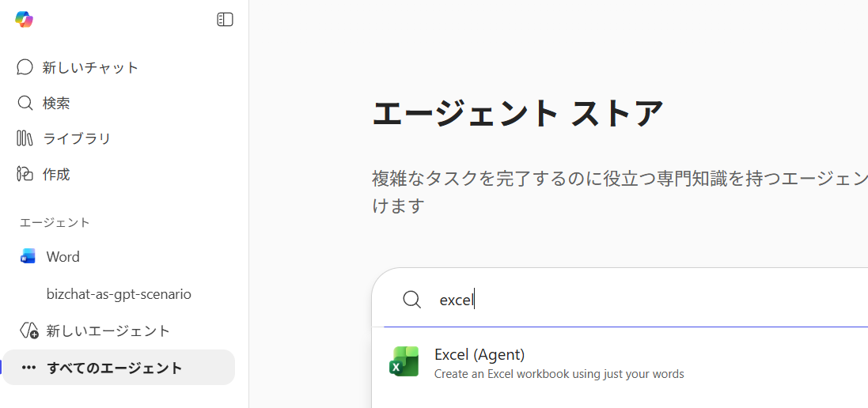
Task: Collapse the sidebar with the panel icon
Action: pyautogui.click(x=225, y=20)
